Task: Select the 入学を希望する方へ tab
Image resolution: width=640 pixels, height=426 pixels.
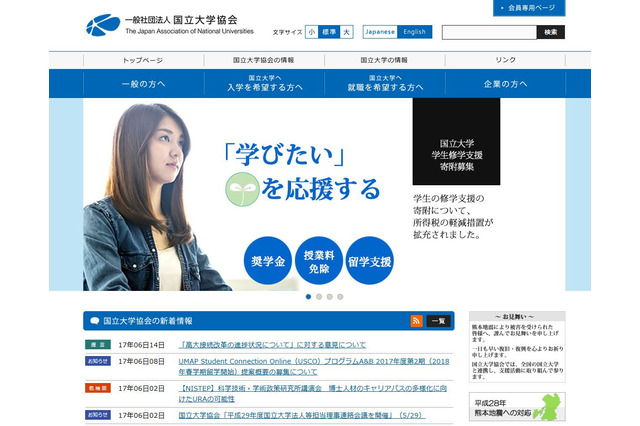Action: (264, 84)
